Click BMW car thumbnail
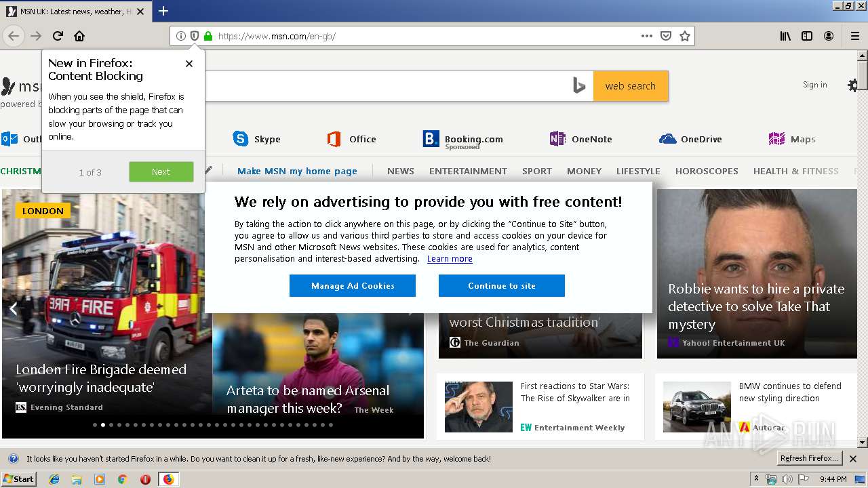The width and height of the screenshot is (868, 488). click(697, 407)
